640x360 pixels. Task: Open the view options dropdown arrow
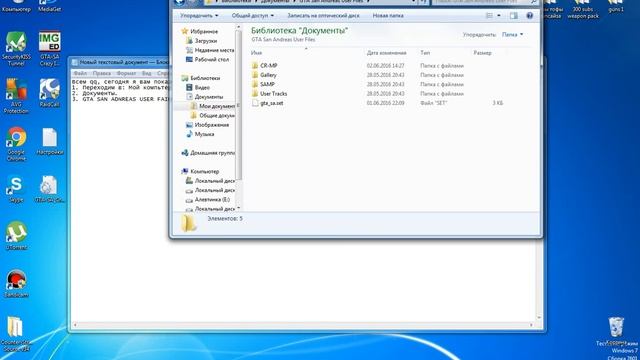click(x=499, y=16)
